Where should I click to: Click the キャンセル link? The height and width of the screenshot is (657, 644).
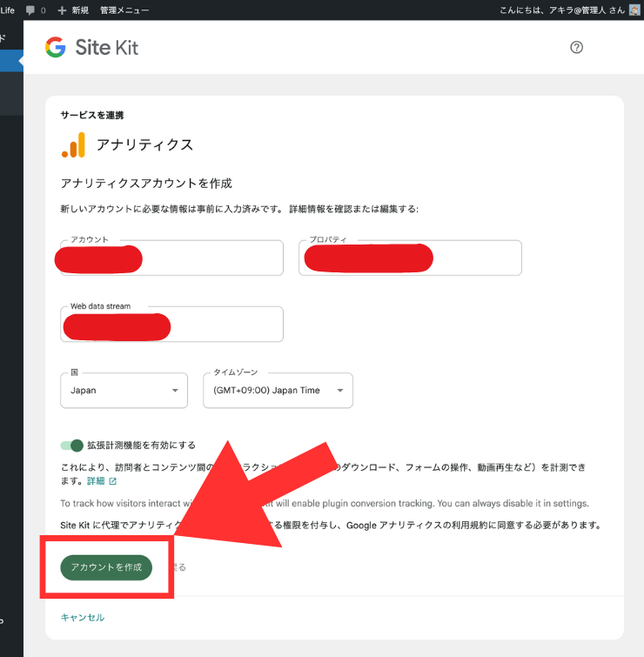(83, 617)
